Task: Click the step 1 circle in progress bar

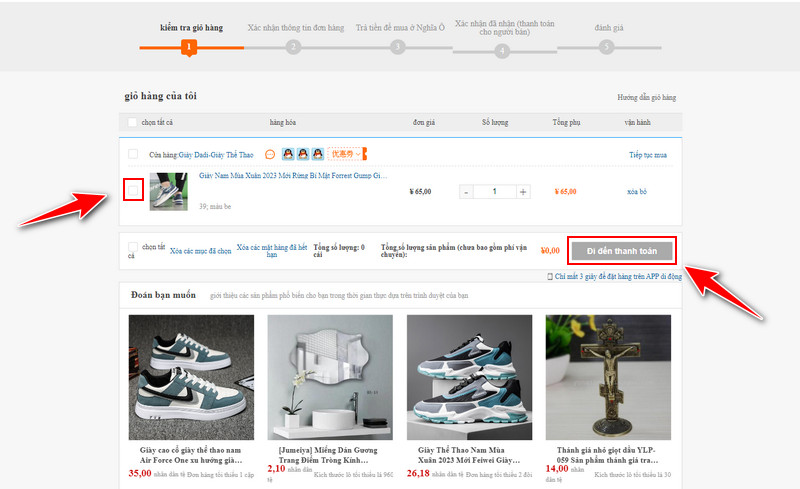Action: pos(187,46)
